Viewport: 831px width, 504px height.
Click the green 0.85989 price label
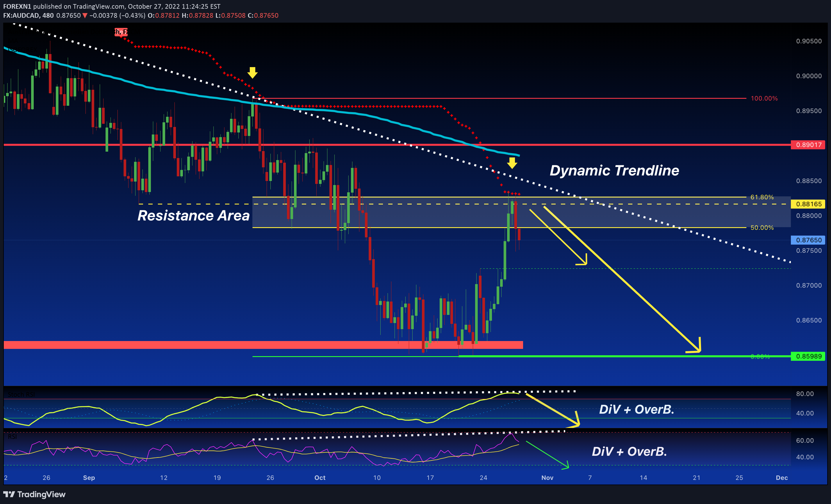tap(808, 356)
